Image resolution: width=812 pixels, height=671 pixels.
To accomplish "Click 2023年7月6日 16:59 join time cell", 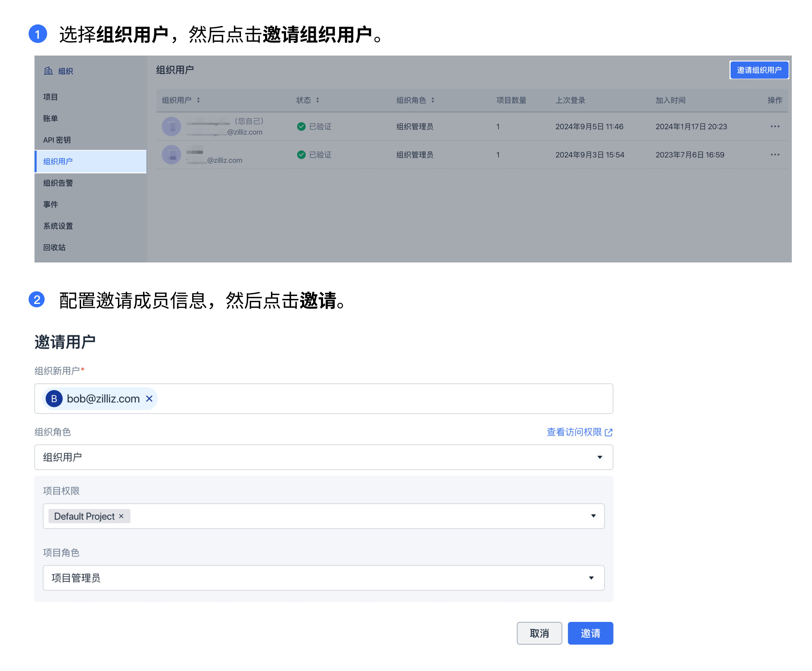I will pos(689,155).
